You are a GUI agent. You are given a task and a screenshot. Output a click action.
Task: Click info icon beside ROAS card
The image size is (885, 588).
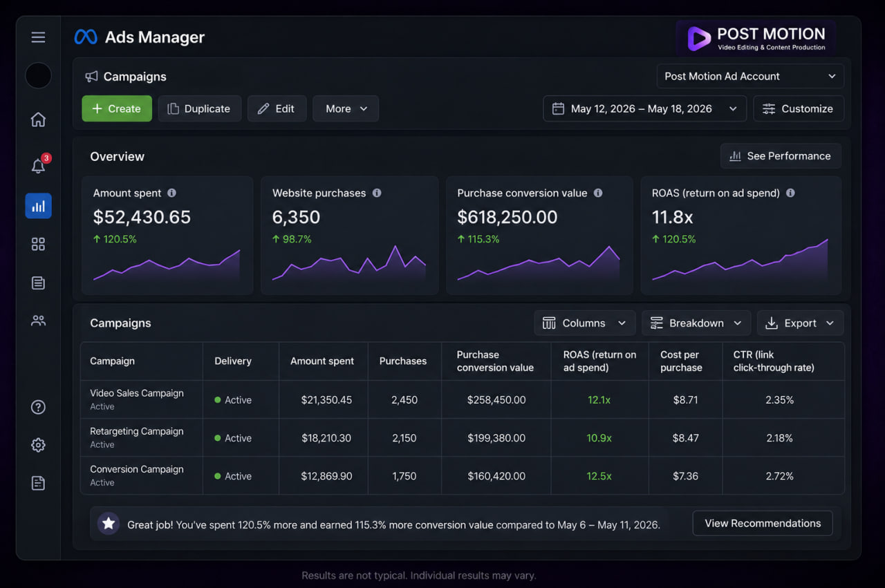tap(790, 193)
